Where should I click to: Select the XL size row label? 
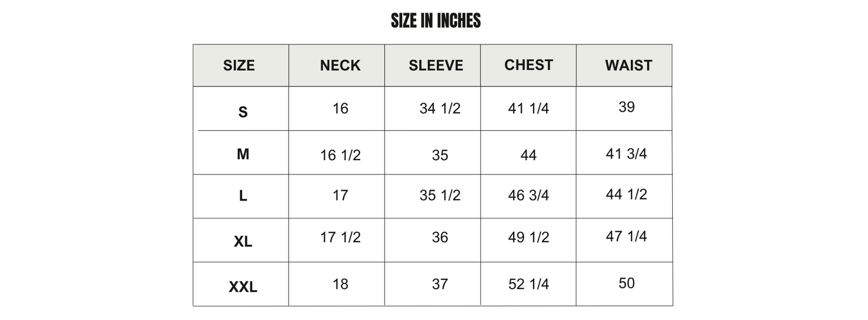(x=243, y=241)
